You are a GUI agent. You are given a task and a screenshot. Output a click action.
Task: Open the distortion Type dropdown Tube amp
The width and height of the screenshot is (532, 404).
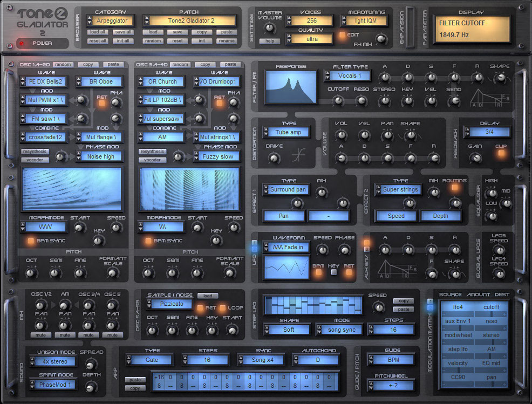pos(286,132)
